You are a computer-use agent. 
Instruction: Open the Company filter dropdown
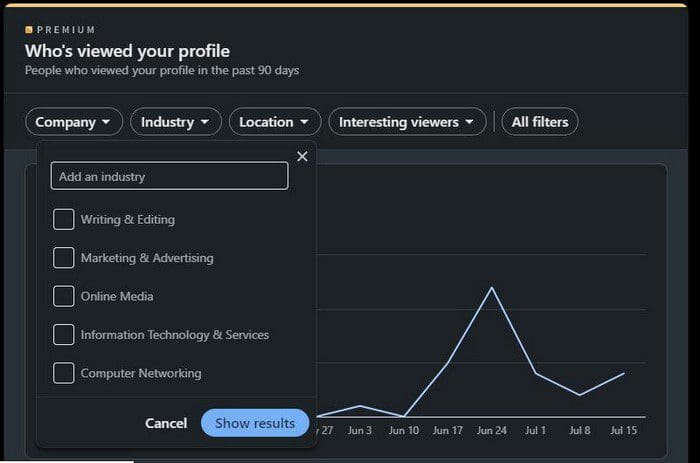click(74, 122)
